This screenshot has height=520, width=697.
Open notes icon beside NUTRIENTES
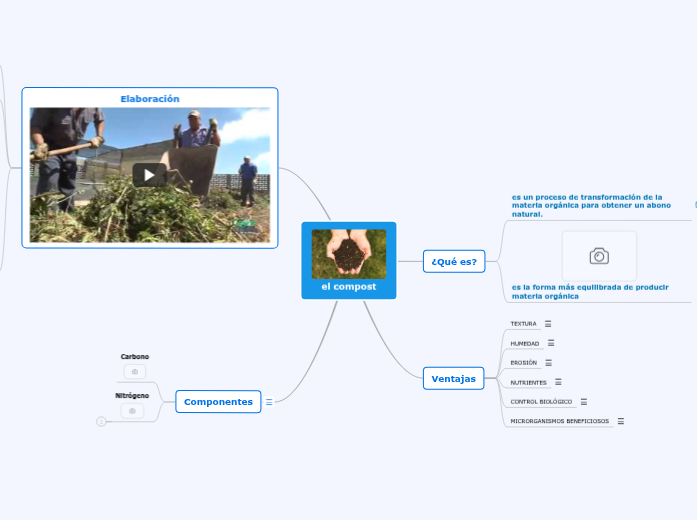tap(558, 382)
